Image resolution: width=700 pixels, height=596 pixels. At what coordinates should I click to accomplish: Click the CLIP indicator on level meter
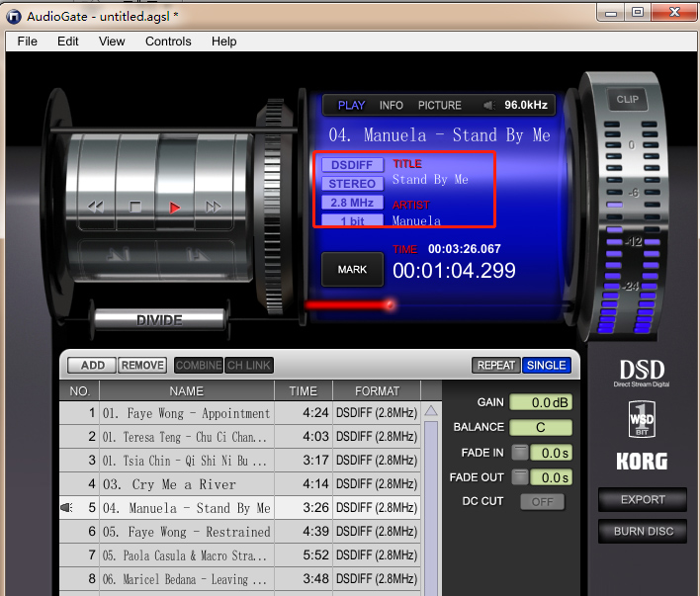click(628, 99)
